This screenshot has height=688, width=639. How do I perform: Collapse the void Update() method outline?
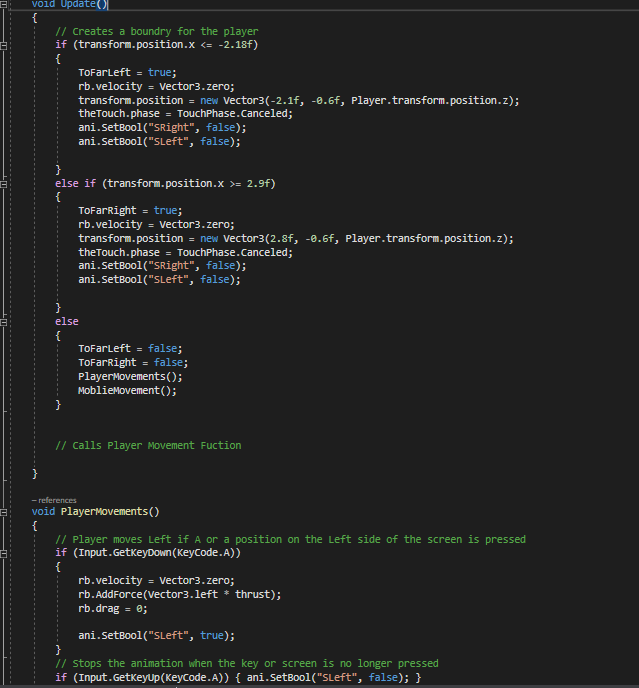tap(3, 4)
